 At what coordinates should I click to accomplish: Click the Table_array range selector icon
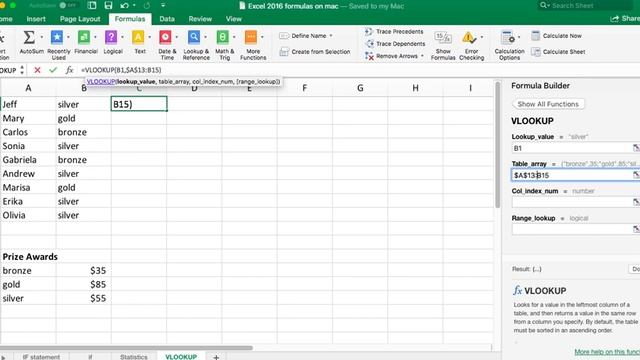[636, 175]
